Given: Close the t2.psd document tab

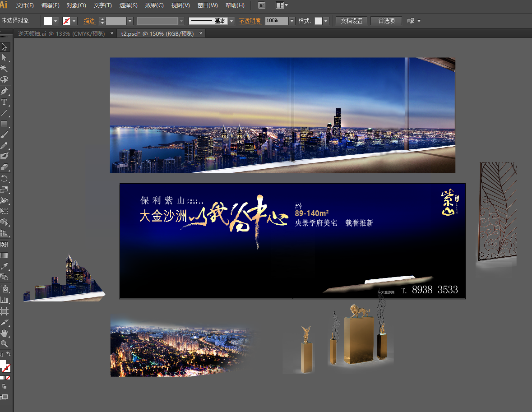Looking at the screenshot, I should 201,33.
